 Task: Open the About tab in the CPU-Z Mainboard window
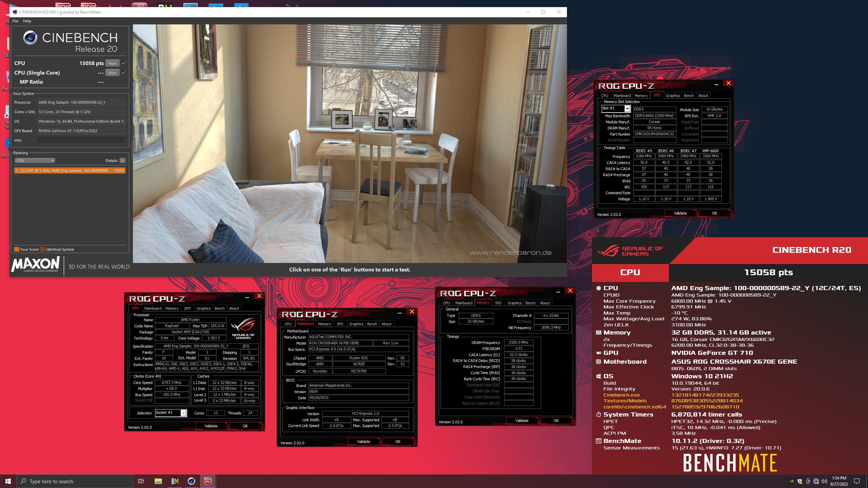click(x=386, y=324)
